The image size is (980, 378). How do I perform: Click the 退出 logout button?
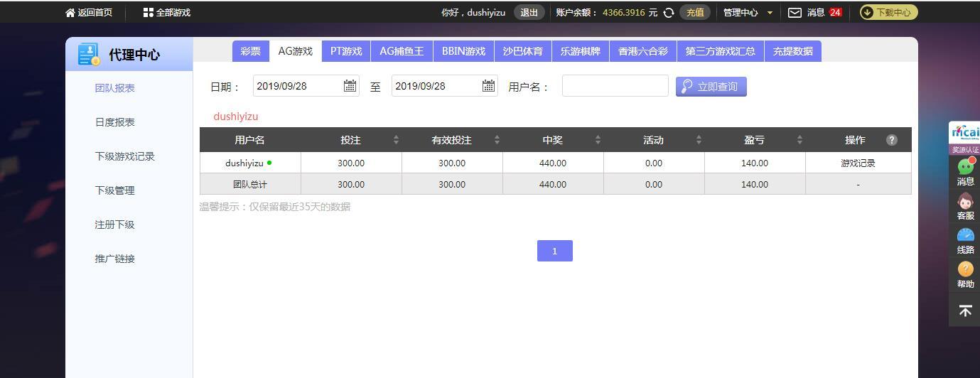[x=529, y=13]
